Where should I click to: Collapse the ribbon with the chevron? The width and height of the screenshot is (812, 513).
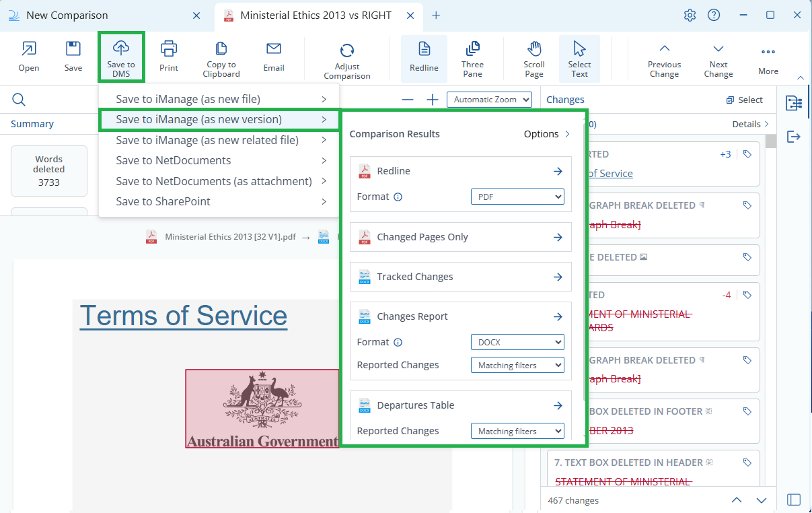point(800,77)
